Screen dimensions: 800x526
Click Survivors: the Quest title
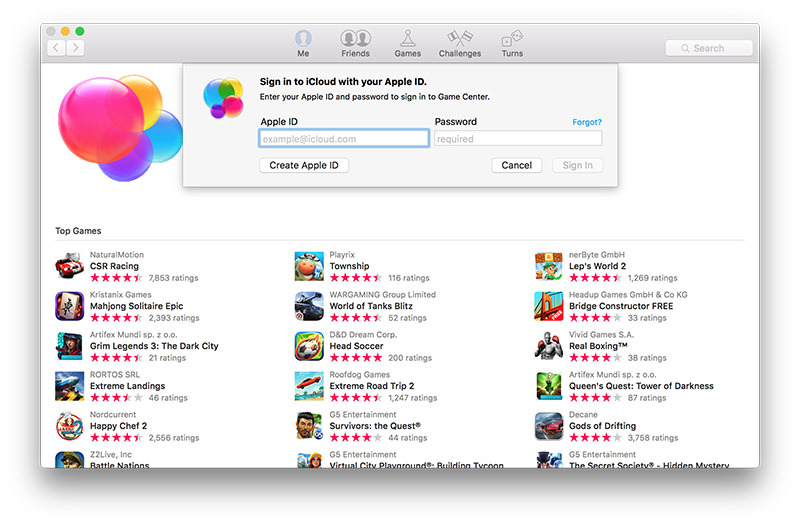pos(375,426)
